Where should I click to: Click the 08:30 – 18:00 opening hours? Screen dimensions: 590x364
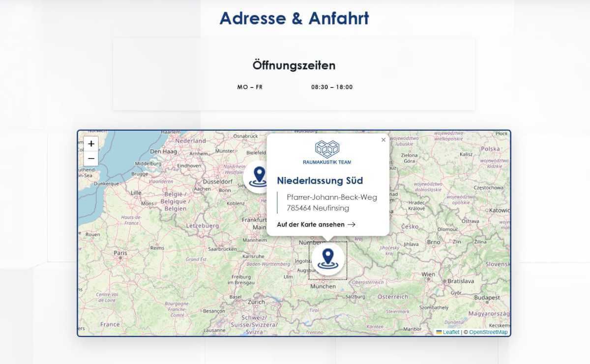tap(332, 87)
